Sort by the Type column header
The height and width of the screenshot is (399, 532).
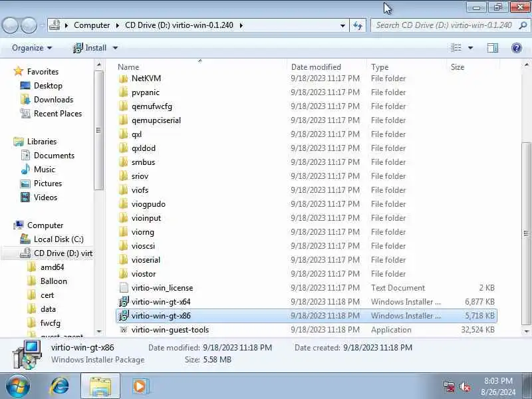point(380,67)
